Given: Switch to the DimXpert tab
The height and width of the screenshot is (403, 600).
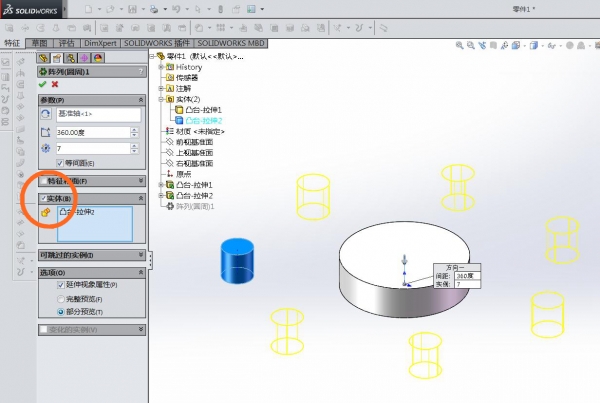Looking at the screenshot, I should tap(100, 43).
